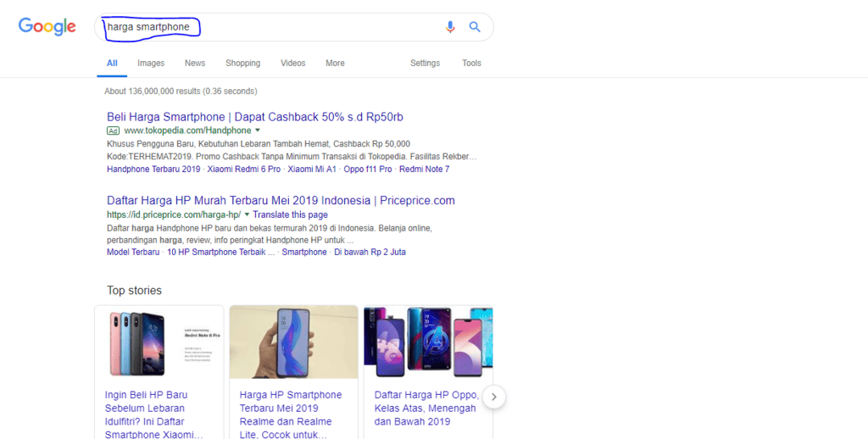Click the https://id.priceprice.com/harga-hp/ URL

click(174, 214)
